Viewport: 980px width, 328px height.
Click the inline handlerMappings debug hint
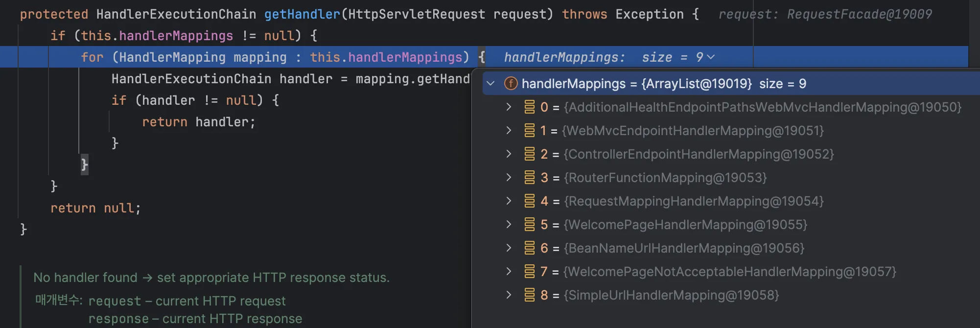pos(564,57)
